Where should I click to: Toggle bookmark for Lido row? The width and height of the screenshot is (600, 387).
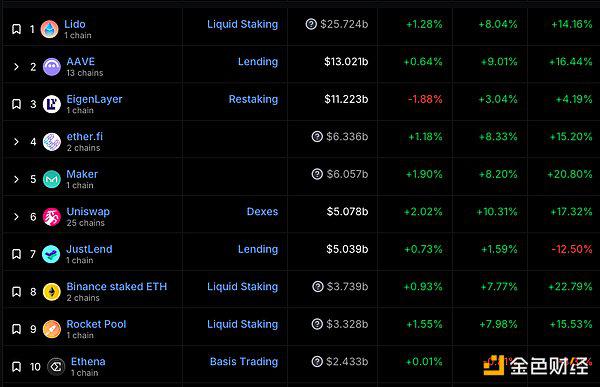[16, 29]
